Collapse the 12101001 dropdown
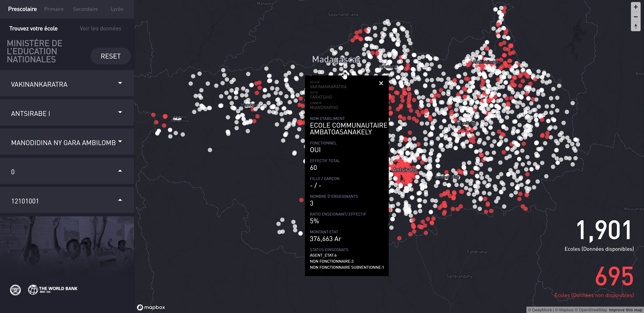Screen dimensions: 644x313 coord(67,201)
